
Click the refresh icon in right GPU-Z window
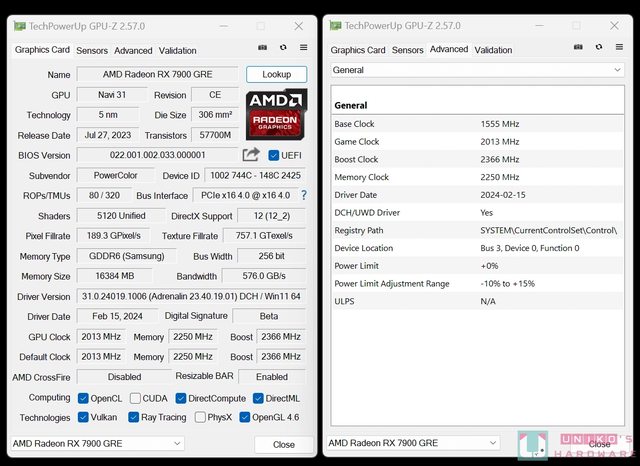(599, 47)
